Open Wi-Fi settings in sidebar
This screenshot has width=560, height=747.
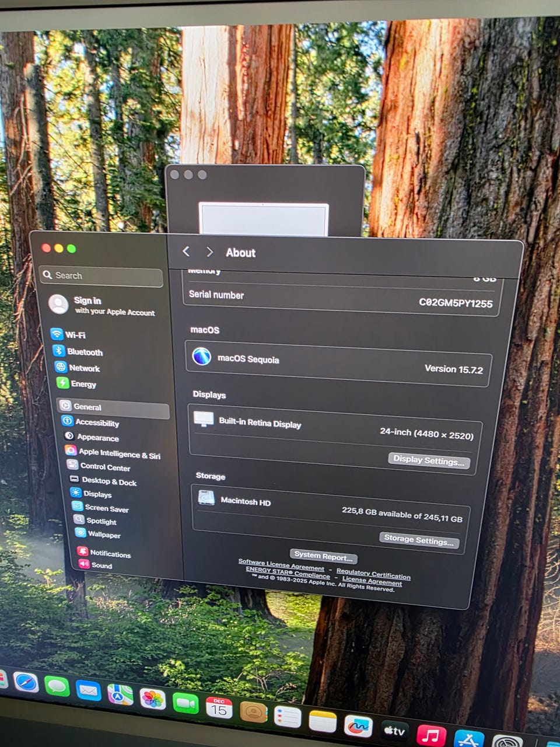point(69,334)
